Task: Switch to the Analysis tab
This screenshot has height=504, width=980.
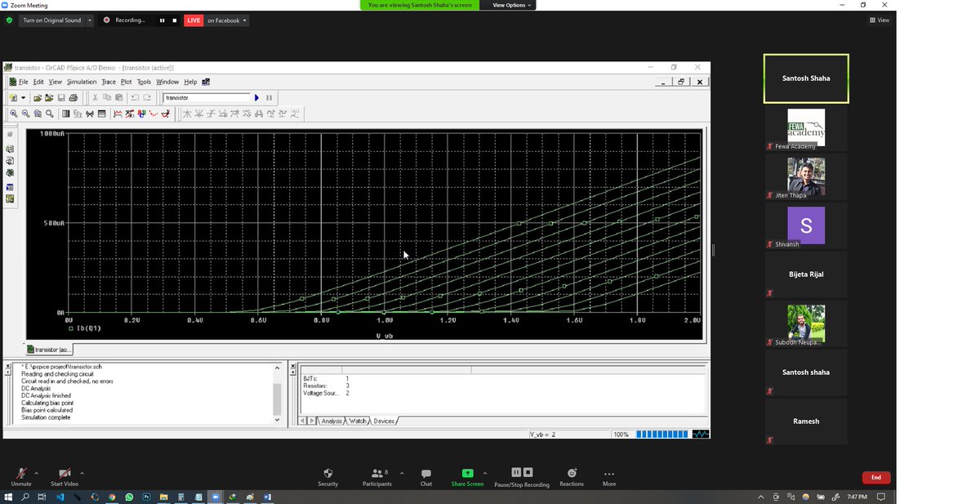Action: (x=332, y=421)
